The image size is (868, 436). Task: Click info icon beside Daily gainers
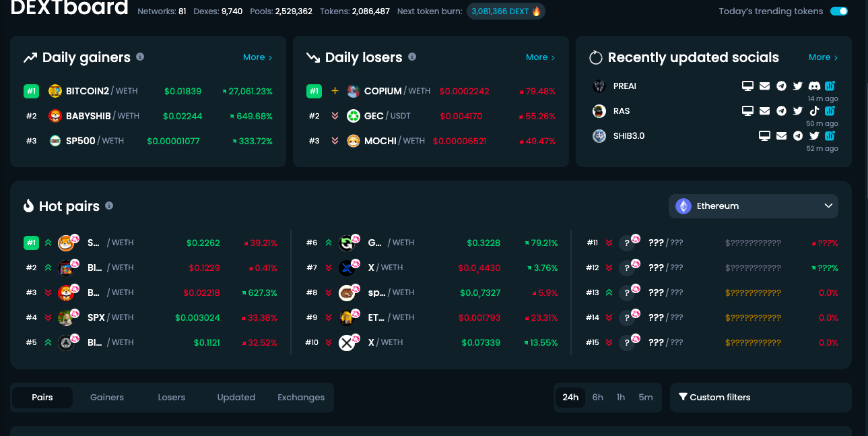point(140,57)
